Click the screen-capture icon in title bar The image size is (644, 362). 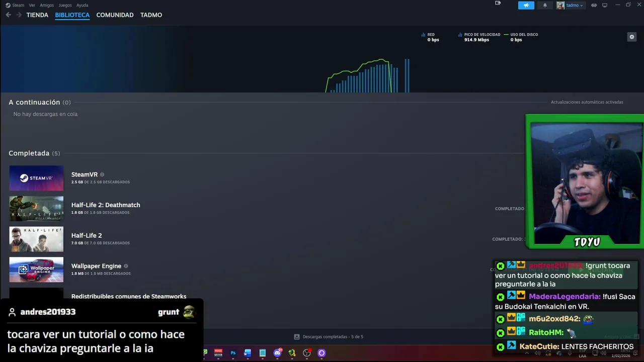click(x=498, y=3)
